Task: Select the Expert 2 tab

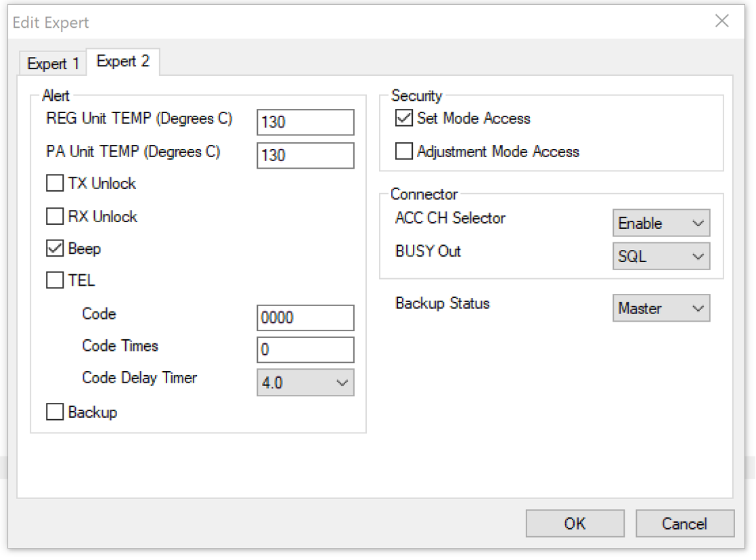Action: coord(123,62)
